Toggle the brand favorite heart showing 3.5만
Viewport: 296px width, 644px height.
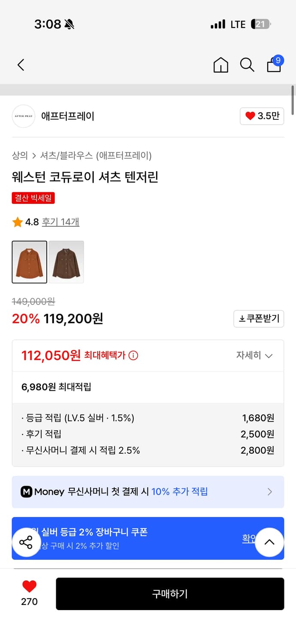(x=261, y=116)
